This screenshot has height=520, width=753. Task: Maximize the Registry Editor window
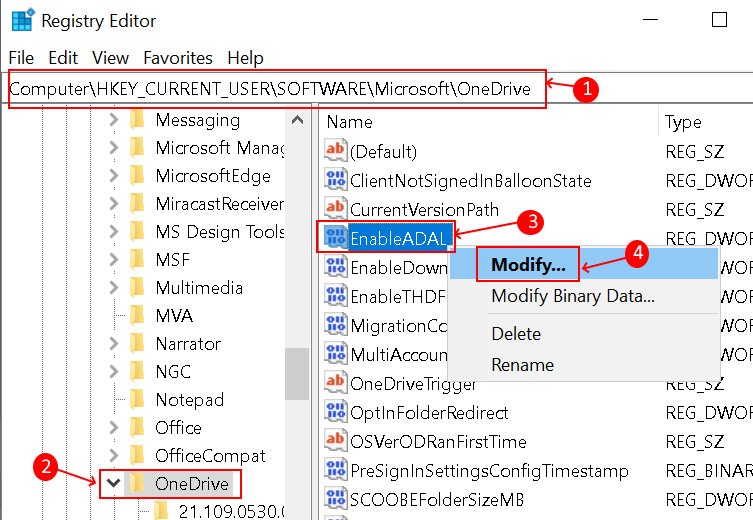click(719, 20)
